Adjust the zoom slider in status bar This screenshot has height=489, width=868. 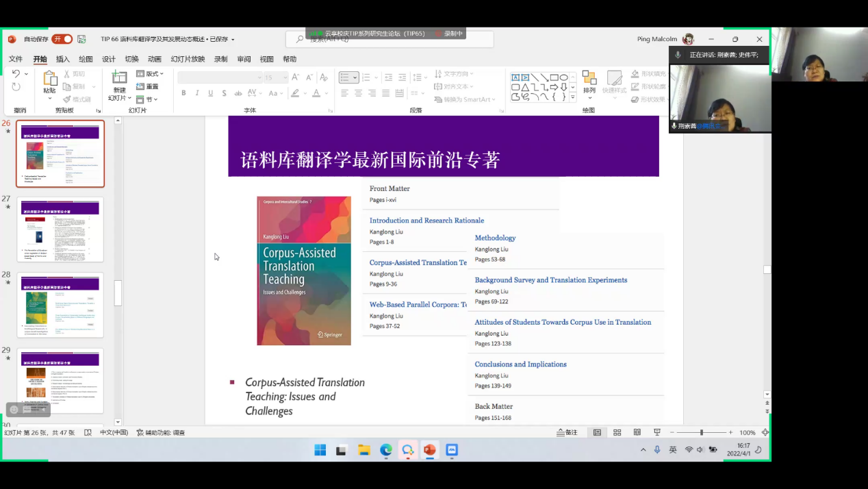[701, 433]
